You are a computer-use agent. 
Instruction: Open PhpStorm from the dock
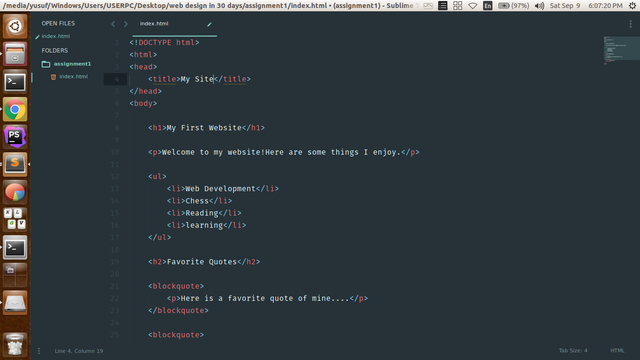(15, 137)
